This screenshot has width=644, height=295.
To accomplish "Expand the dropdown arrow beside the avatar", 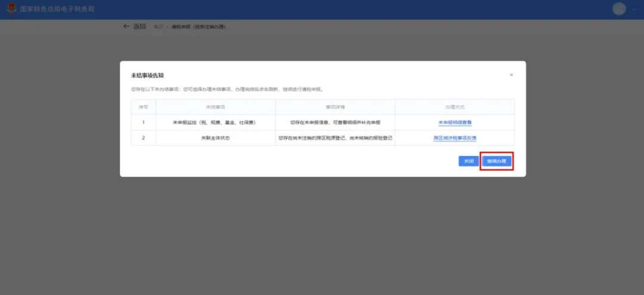I will [634, 9].
